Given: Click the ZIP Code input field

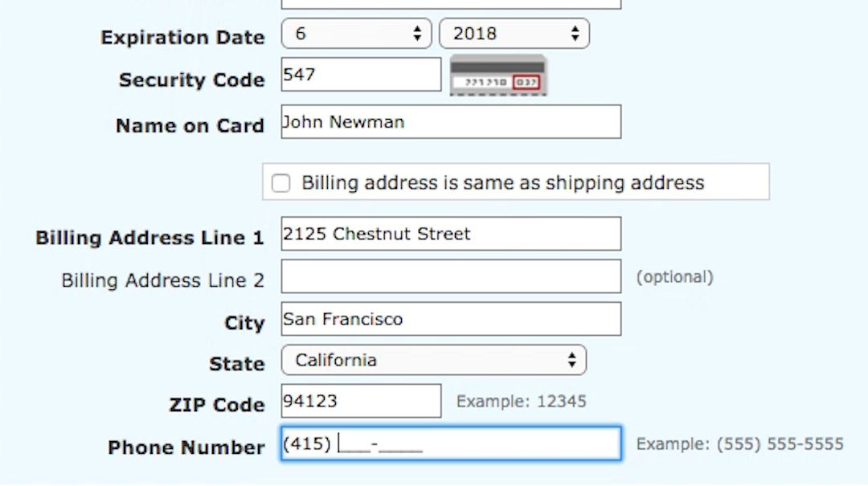Looking at the screenshot, I should click(360, 400).
